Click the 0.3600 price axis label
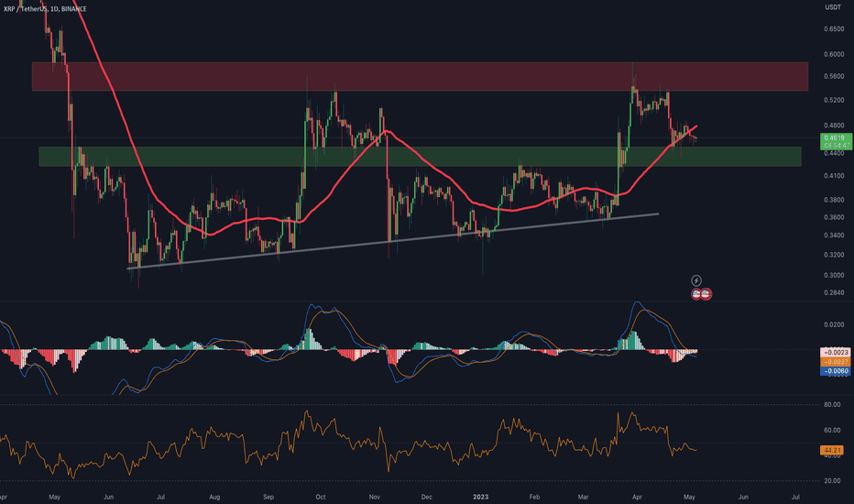Screen dimensions: 854x504 point(834,217)
